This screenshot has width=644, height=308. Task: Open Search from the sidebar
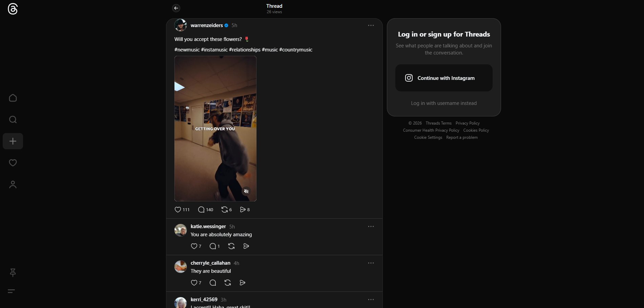(x=13, y=119)
